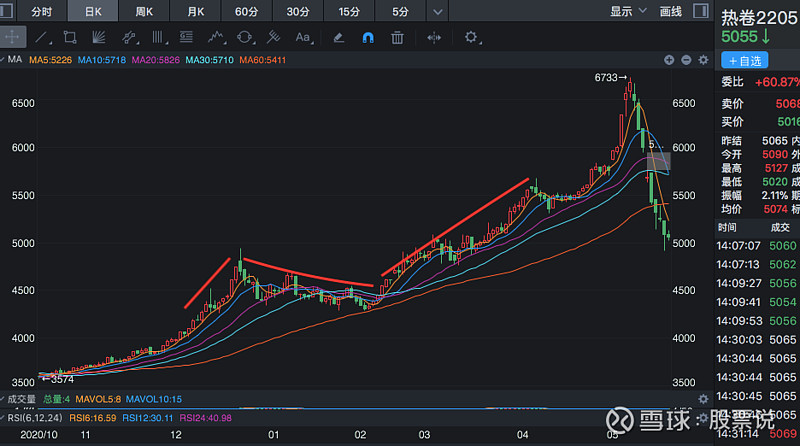
Task: Open drawing settings gear in toolbar
Action: pos(471,37)
